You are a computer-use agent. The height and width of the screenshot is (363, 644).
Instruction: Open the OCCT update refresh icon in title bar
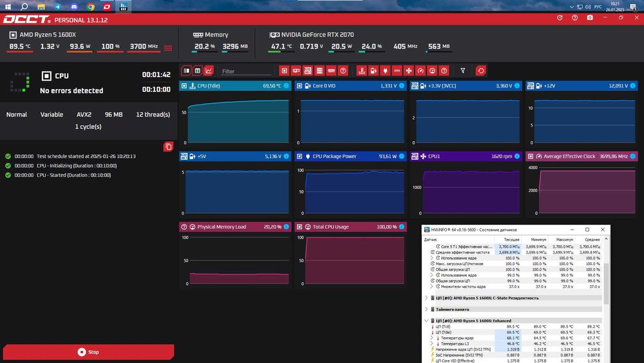click(560, 18)
